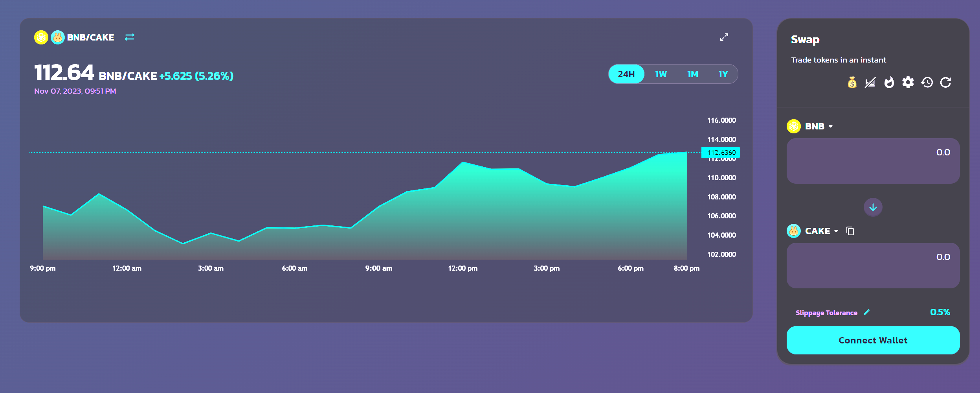Click the 9:00 am axis label

(379, 268)
